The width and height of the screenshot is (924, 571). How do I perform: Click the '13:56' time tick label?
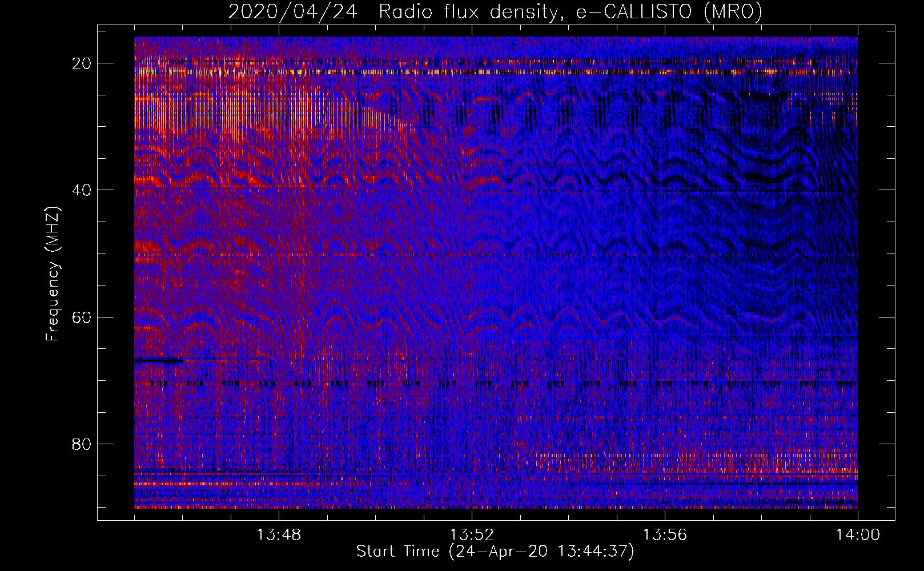point(665,535)
